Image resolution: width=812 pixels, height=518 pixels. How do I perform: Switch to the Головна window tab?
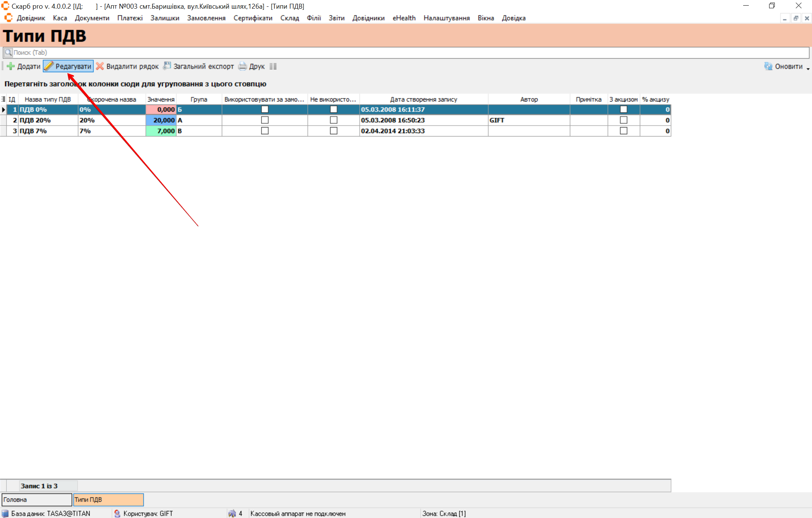[x=36, y=500]
